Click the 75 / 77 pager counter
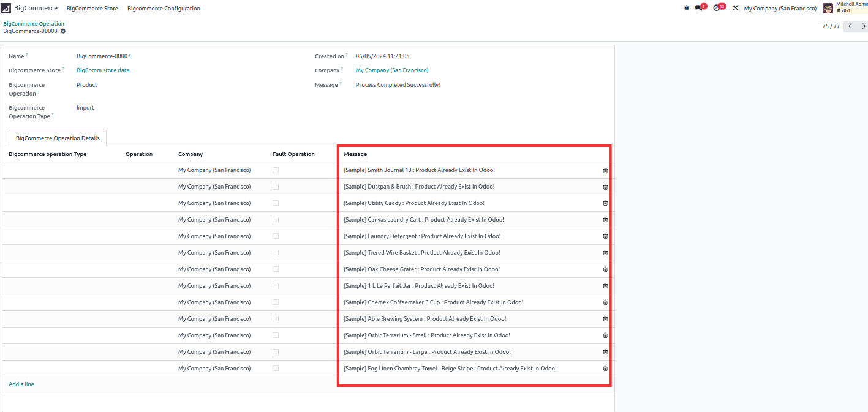The width and height of the screenshot is (868, 412). (x=831, y=26)
